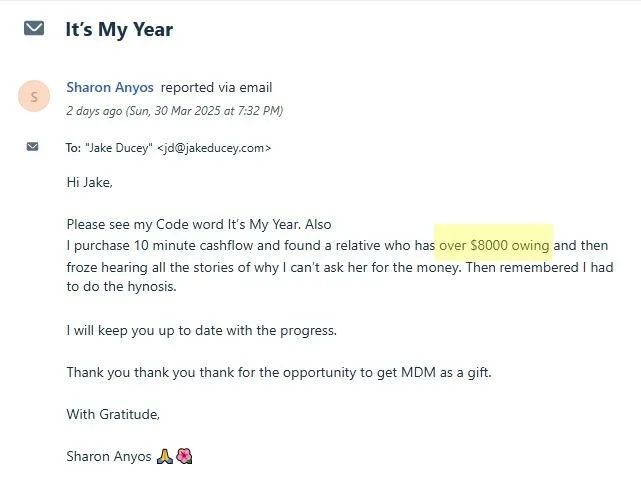Viewport: 641px width, 497px height.
Task: Click the envelope icon beside the ticket title
Action: pos(34,28)
